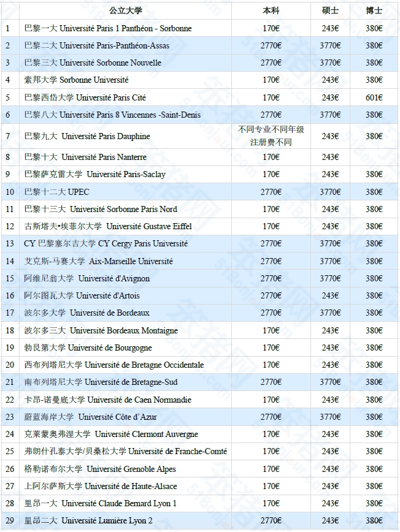Click 巴黎西岱大学 Université Paris Cité
The width and height of the screenshot is (400, 532).
coord(85,97)
